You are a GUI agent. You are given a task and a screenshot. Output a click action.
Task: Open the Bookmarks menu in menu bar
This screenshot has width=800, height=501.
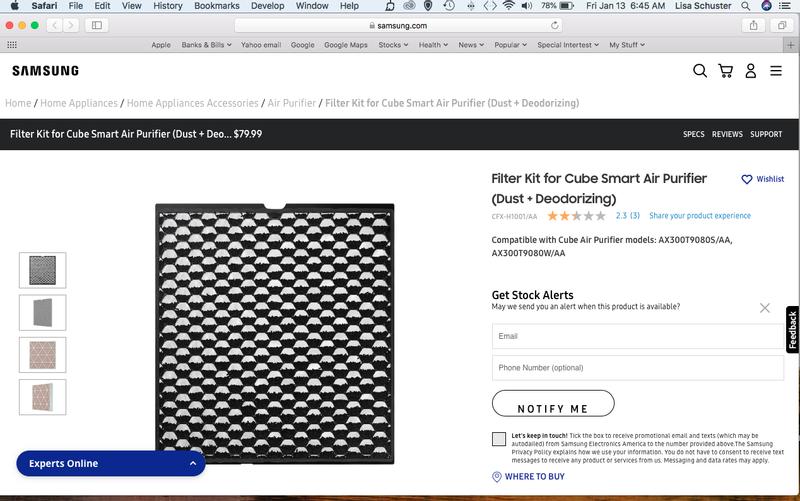216,6
